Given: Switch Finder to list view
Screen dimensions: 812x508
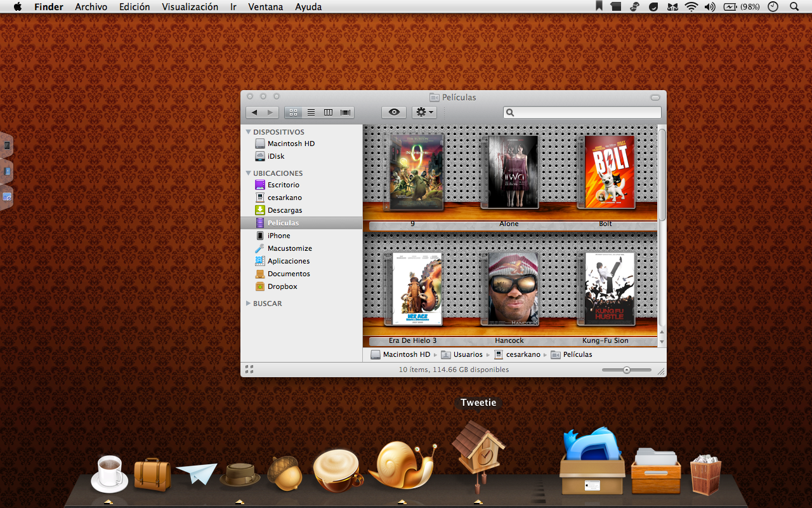Looking at the screenshot, I should click(311, 112).
